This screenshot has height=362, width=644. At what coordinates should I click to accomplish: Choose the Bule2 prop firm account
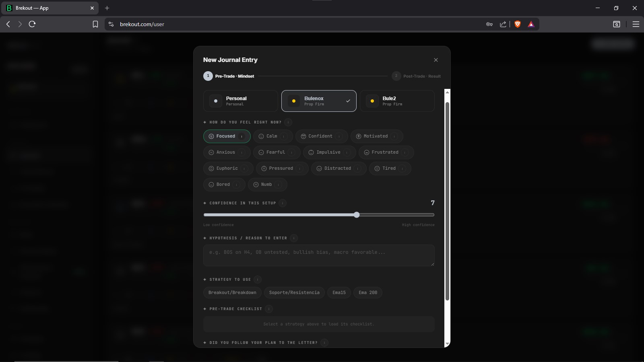397,101
